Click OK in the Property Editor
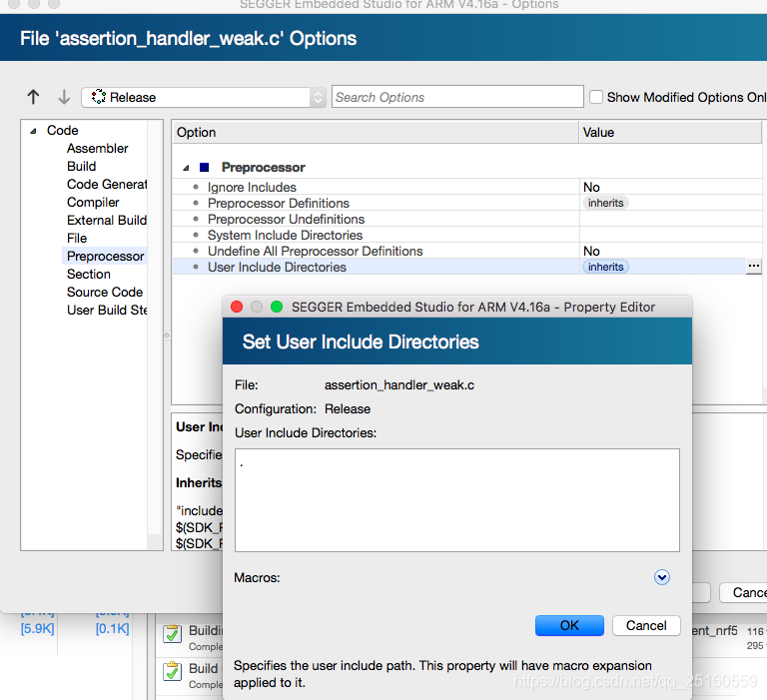The width and height of the screenshot is (767, 700). (x=569, y=626)
